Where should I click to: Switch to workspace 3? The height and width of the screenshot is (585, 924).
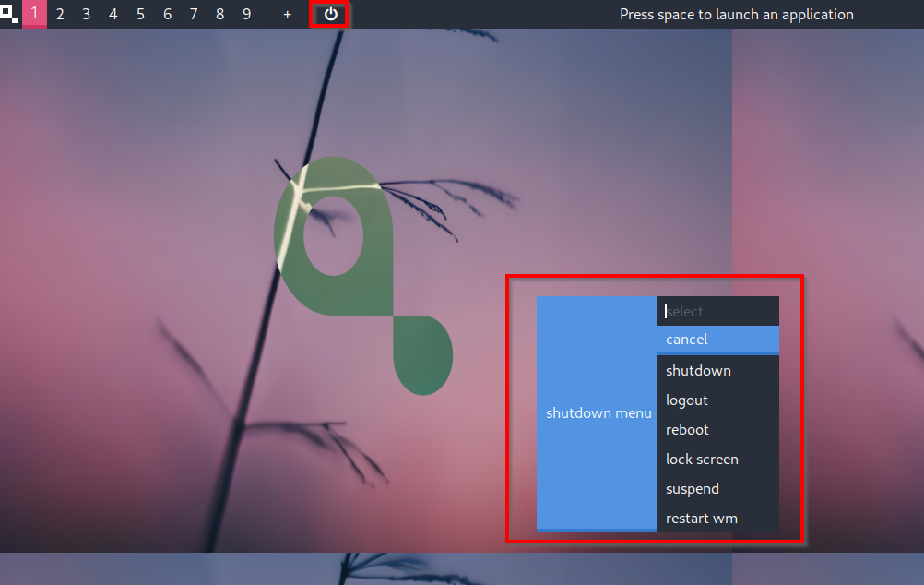87,14
